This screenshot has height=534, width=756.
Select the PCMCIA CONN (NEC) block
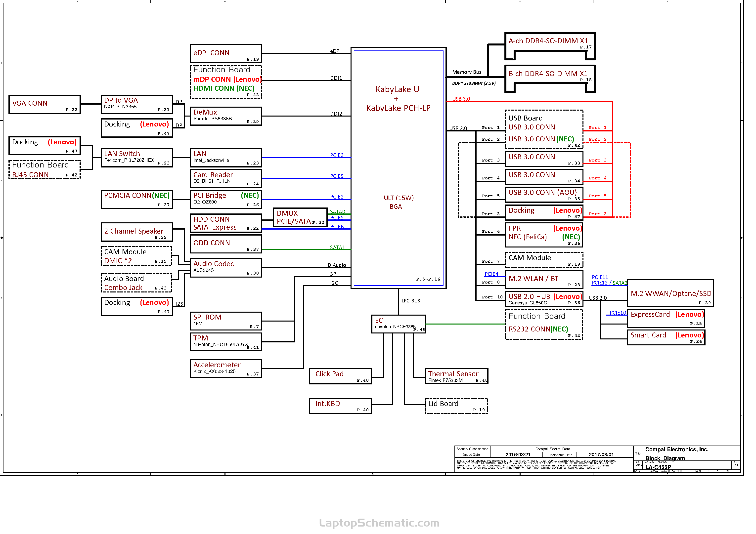(137, 199)
